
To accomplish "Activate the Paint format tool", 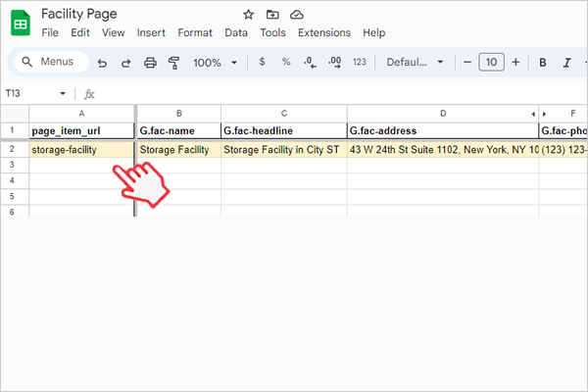I will point(173,63).
